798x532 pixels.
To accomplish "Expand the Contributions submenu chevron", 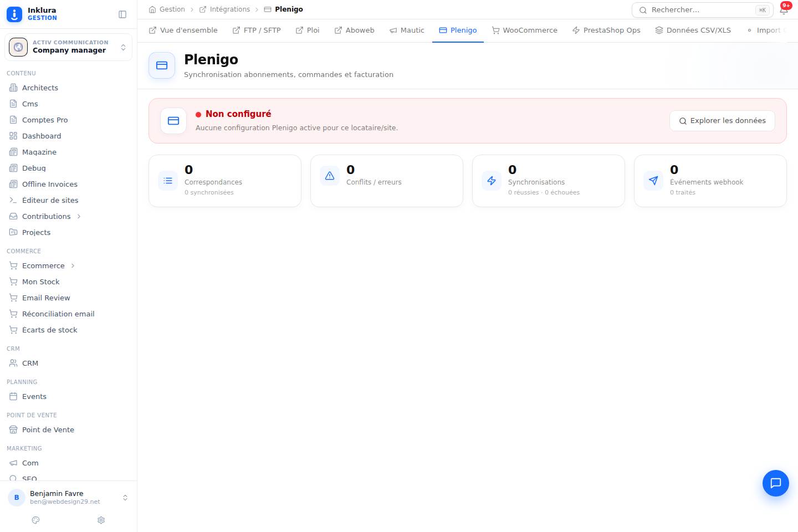I will [79, 216].
